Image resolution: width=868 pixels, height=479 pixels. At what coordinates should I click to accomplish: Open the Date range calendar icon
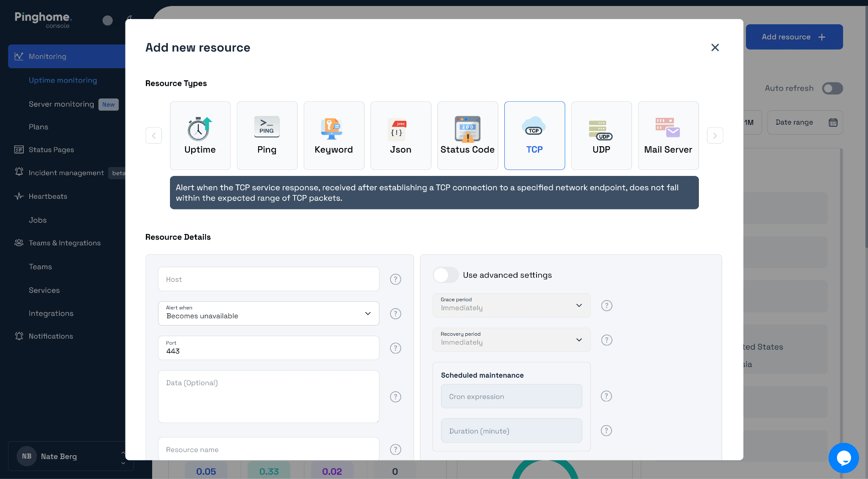coord(833,123)
